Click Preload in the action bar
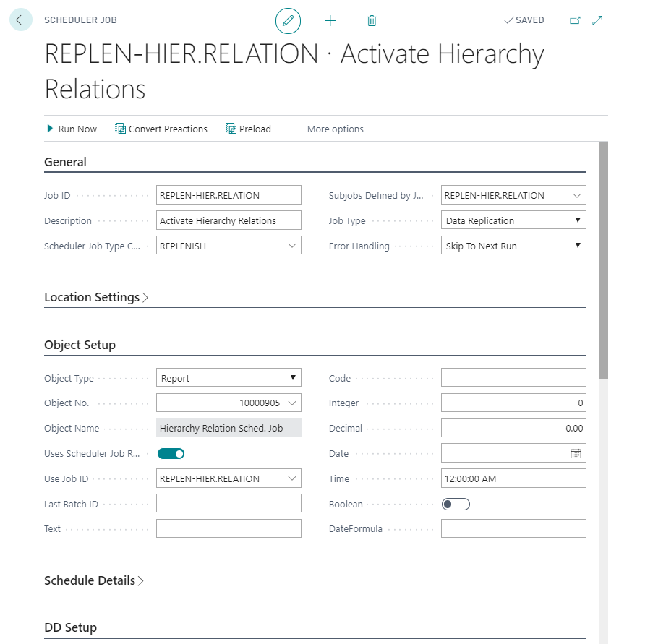 (x=248, y=129)
